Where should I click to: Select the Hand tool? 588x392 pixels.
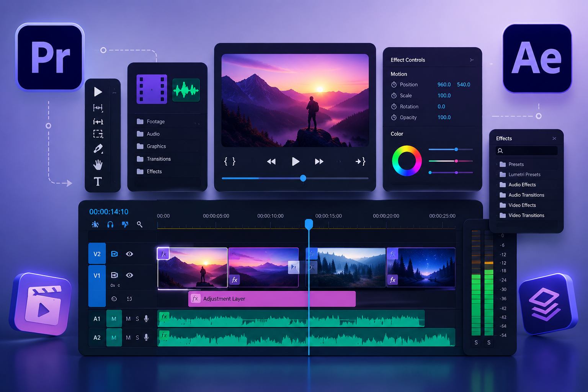(98, 165)
